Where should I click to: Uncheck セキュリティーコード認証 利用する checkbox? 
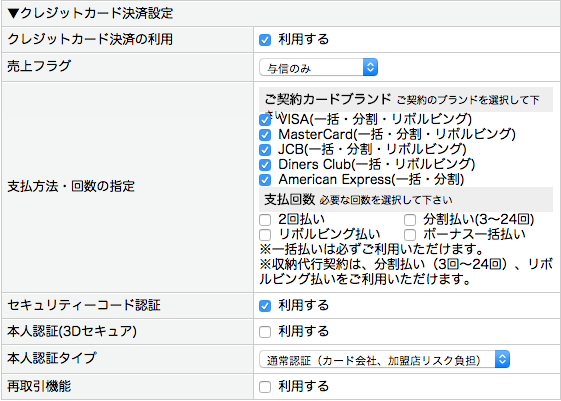265,306
